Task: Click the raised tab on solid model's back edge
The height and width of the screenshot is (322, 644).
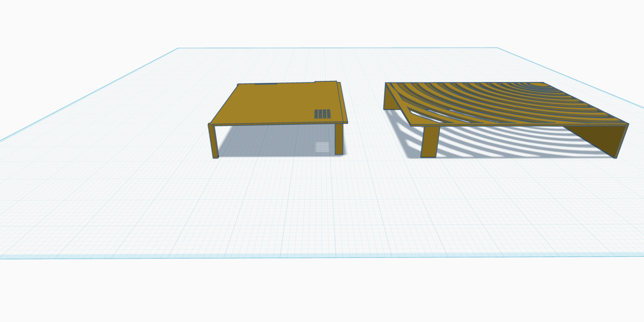Action: (x=325, y=82)
